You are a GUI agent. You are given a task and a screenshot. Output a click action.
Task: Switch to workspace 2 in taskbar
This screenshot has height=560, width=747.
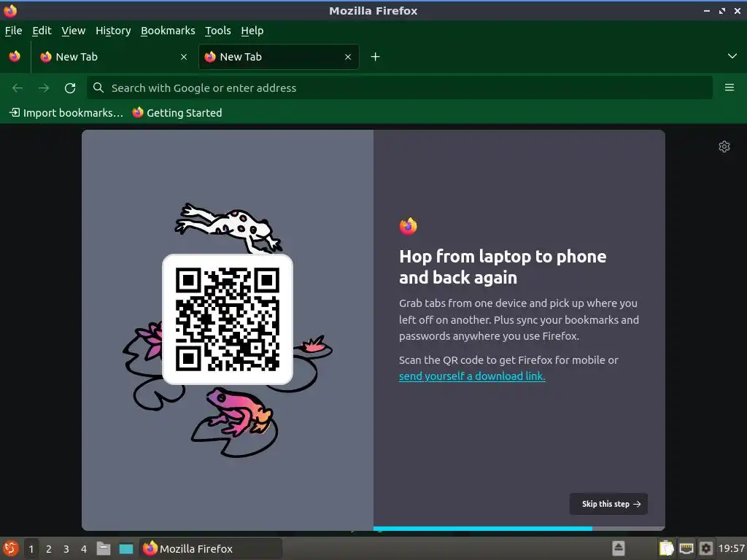49,549
